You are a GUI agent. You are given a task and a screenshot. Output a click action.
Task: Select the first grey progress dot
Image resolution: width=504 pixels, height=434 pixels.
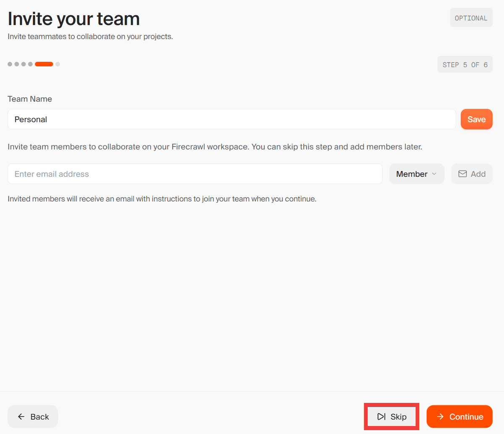[x=10, y=64]
